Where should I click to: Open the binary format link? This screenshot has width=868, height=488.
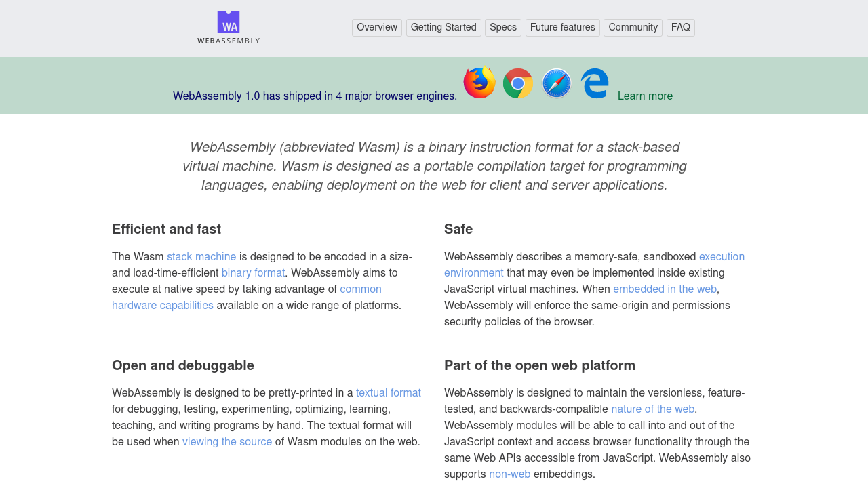[x=253, y=273]
